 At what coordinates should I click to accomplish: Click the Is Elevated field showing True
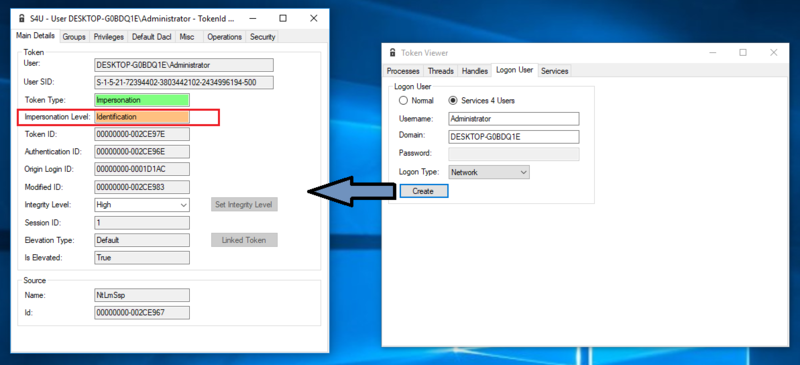[142, 257]
